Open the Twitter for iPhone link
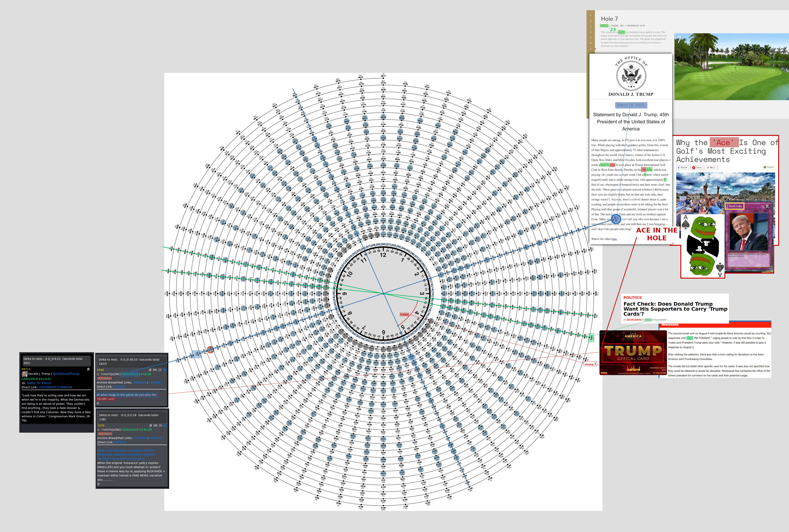 [x=39, y=383]
